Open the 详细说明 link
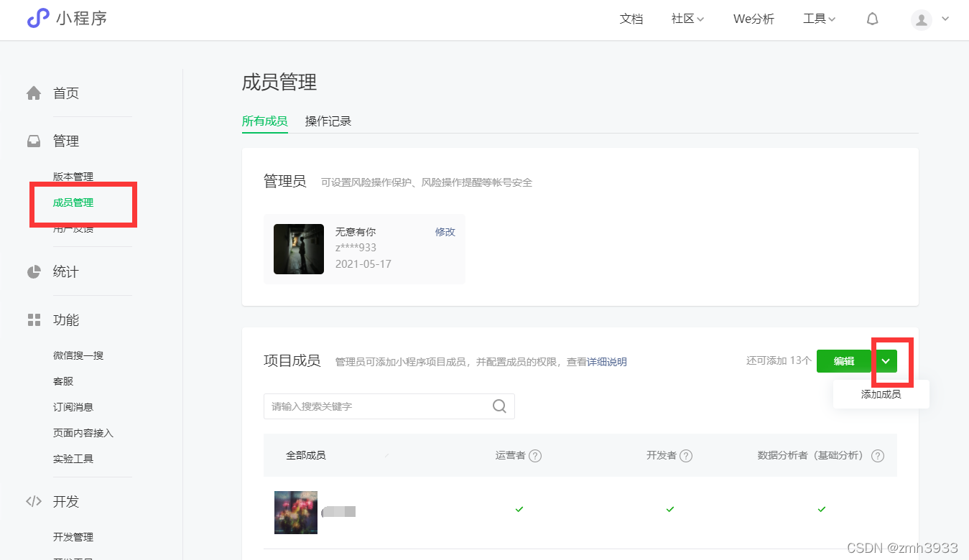The height and width of the screenshot is (560, 969). (x=607, y=362)
